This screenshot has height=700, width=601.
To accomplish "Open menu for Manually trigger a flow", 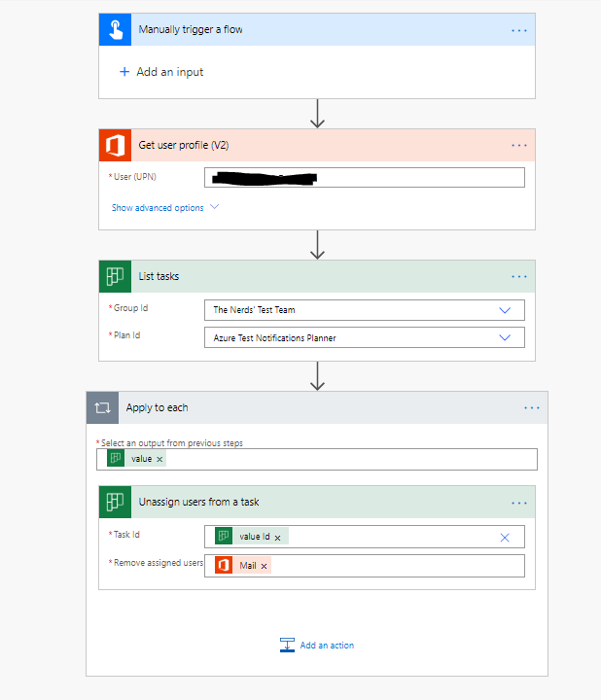I will click(x=519, y=30).
